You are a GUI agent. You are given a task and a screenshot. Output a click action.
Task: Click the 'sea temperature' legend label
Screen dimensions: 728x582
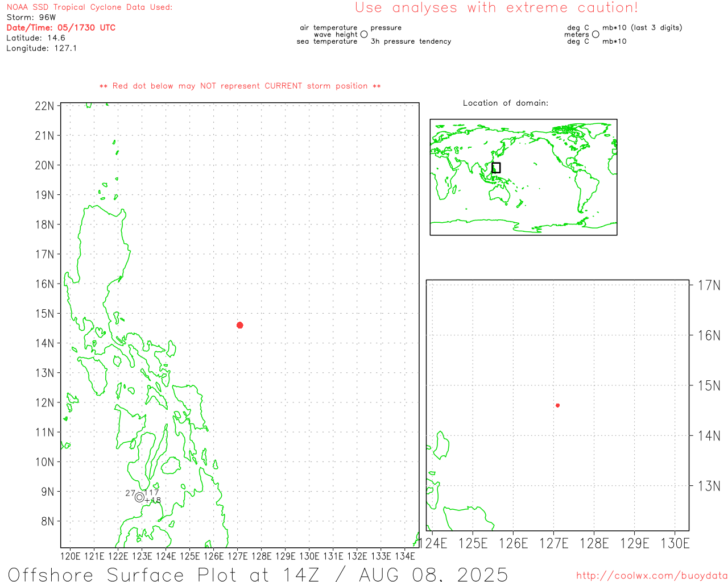coord(327,41)
